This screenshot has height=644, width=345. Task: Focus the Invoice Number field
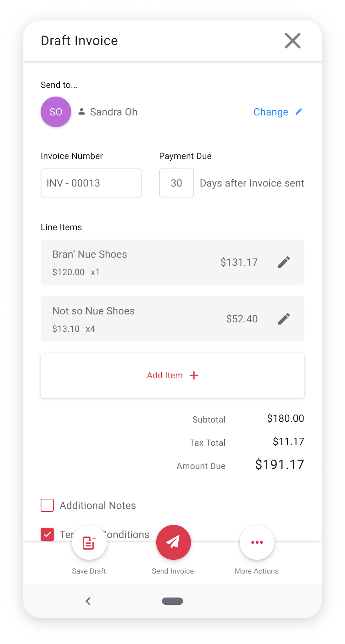click(91, 183)
